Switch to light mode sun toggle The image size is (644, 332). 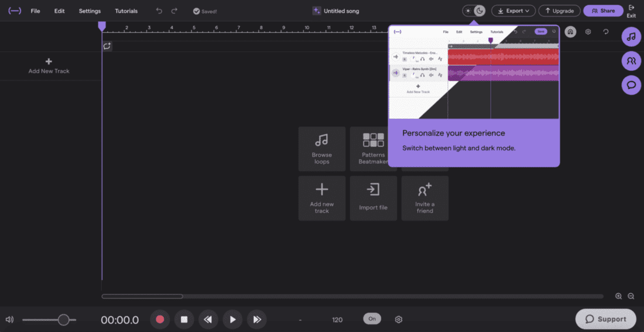pyautogui.click(x=468, y=11)
